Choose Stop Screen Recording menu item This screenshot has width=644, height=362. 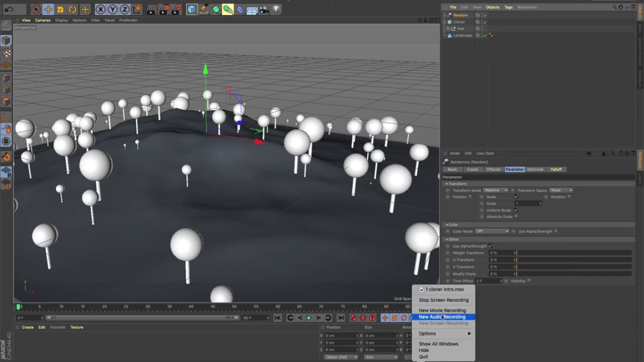[443, 300]
